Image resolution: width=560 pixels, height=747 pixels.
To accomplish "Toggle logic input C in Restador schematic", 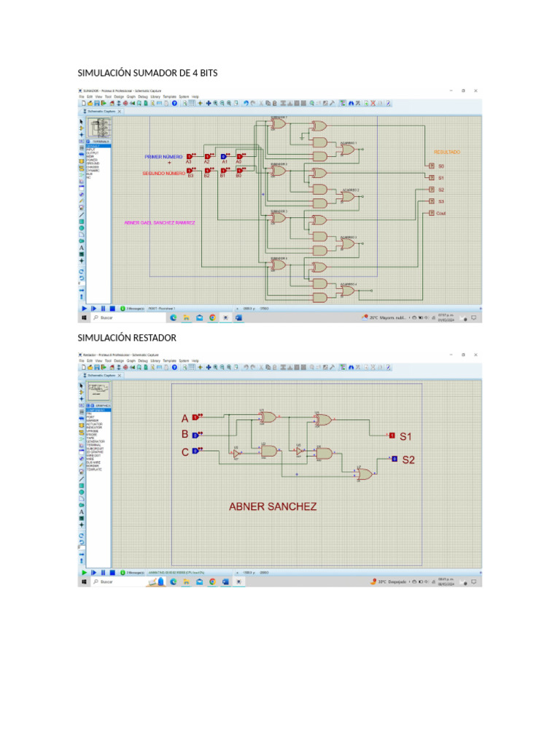I will click(197, 450).
